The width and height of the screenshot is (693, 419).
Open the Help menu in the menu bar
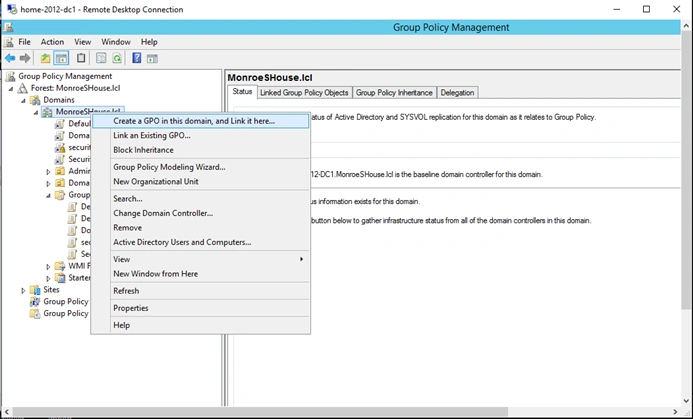click(x=149, y=42)
